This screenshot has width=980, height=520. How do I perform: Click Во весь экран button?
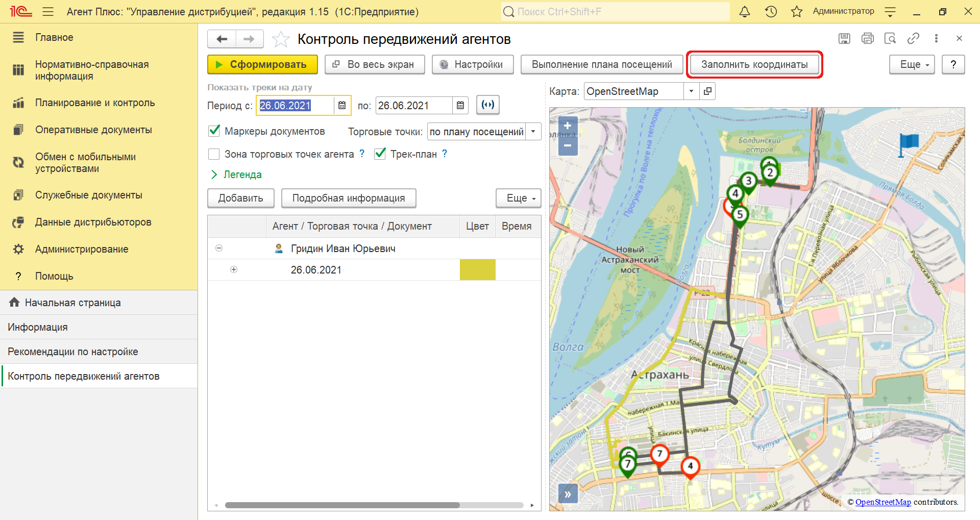tap(375, 64)
